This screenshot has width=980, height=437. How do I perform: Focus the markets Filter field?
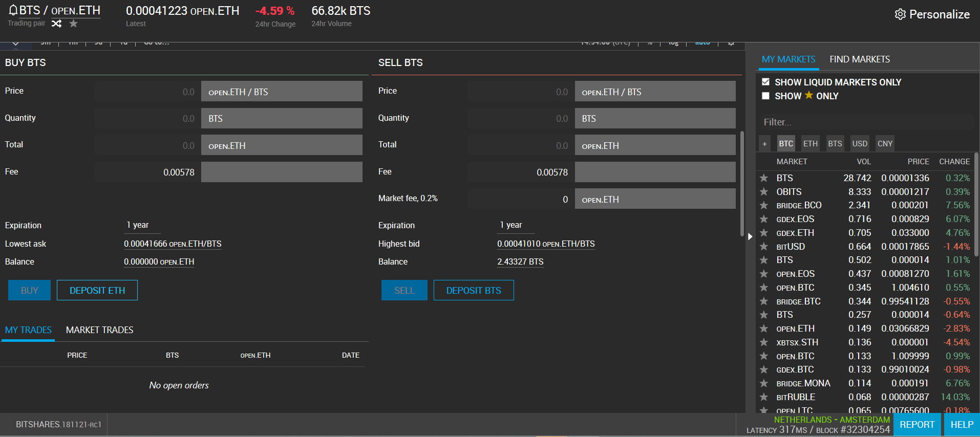coord(867,122)
